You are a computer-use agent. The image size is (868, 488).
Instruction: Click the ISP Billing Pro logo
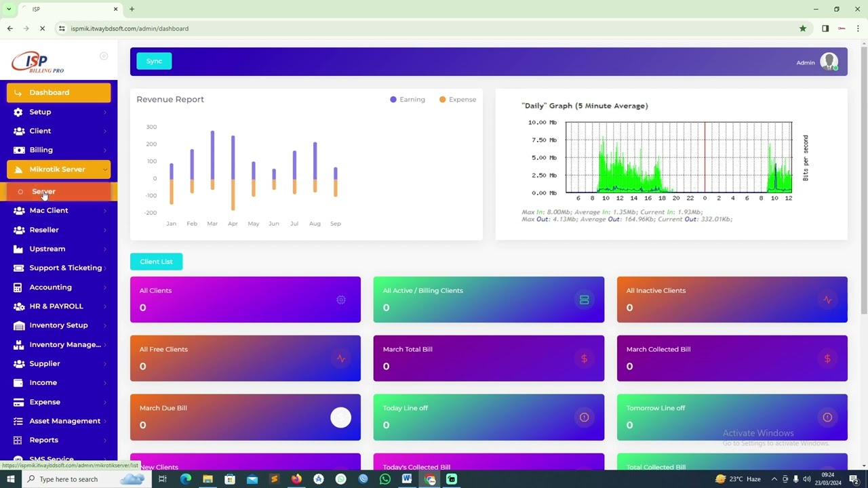(x=38, y=62)
